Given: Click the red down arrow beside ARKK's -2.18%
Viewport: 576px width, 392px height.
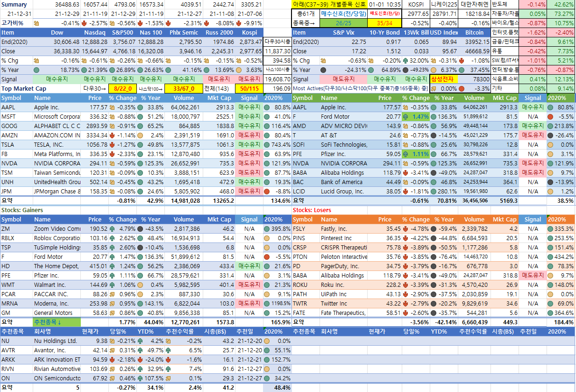Looking at the screenshot, I should pos(112,359).
